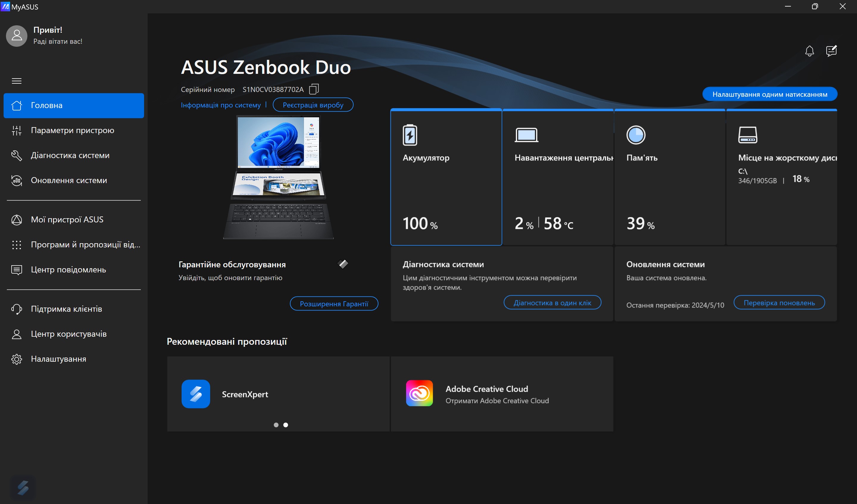Open Параметри пристрою section
Viewport: 857px width, 504px height.
[74, 130]
